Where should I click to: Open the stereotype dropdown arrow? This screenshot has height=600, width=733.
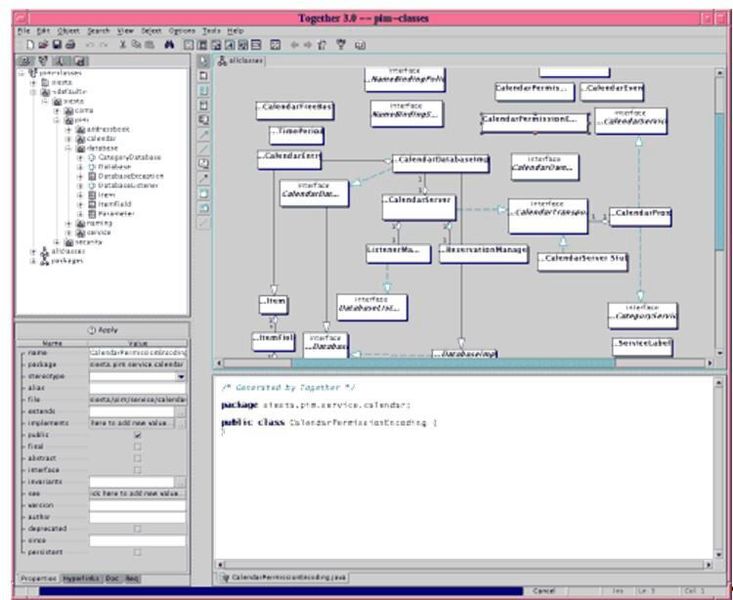click(x=181, y=376)
